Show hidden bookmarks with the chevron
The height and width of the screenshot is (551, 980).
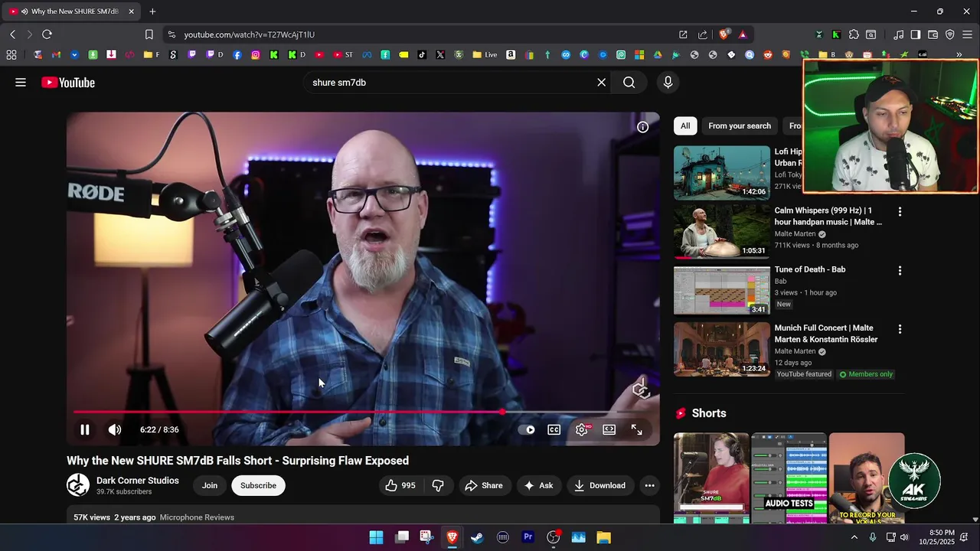pyautogui.click(x=960, y=55)
